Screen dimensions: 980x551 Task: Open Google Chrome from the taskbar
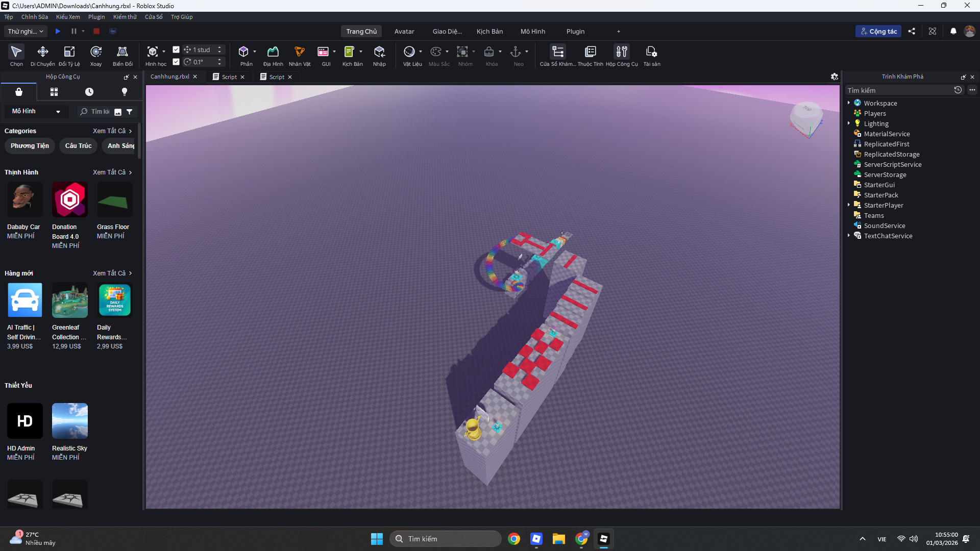click(514, 539)
